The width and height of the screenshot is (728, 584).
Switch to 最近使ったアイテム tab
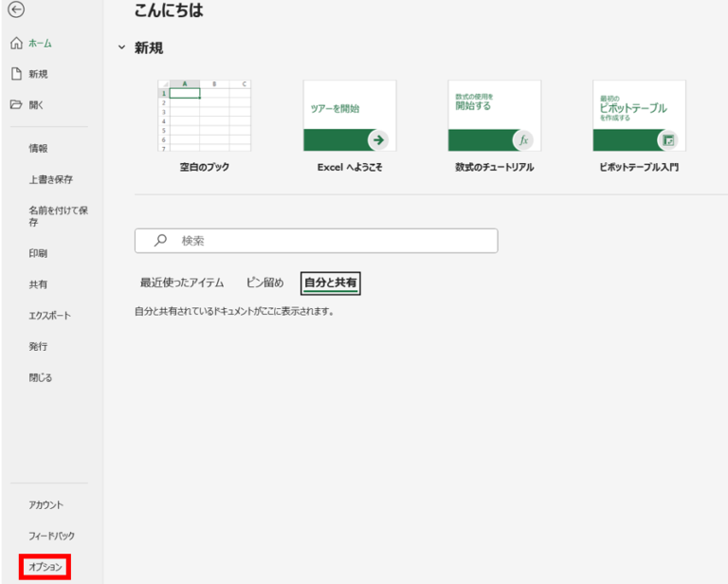[182, 283]
